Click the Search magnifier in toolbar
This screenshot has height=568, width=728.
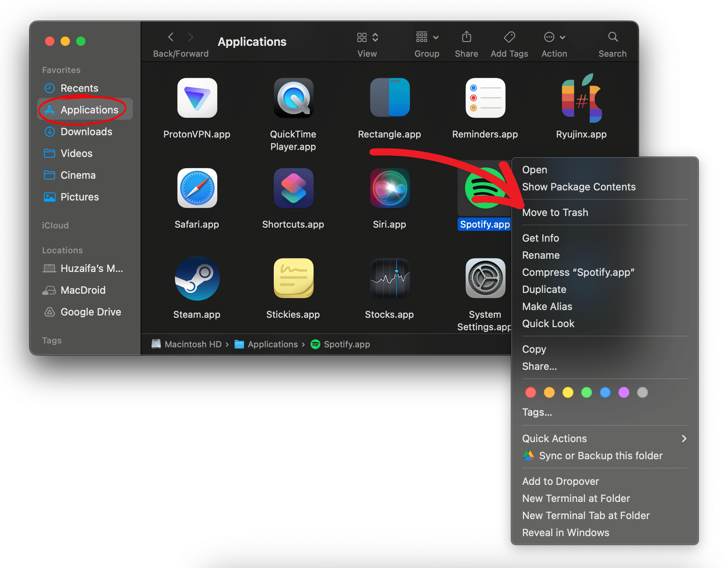point(612,37)
